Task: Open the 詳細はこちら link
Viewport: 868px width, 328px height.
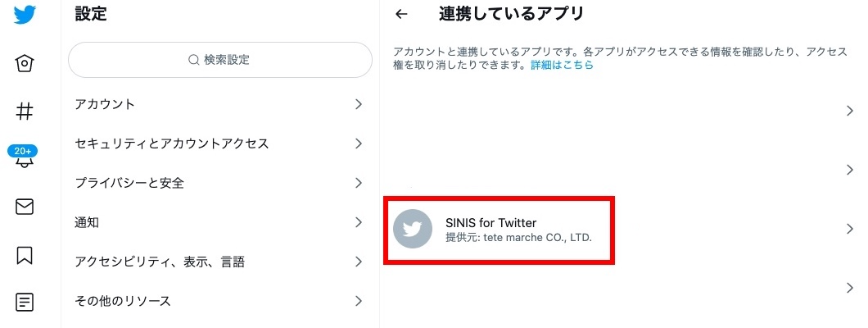Action: tap(562, 65)
